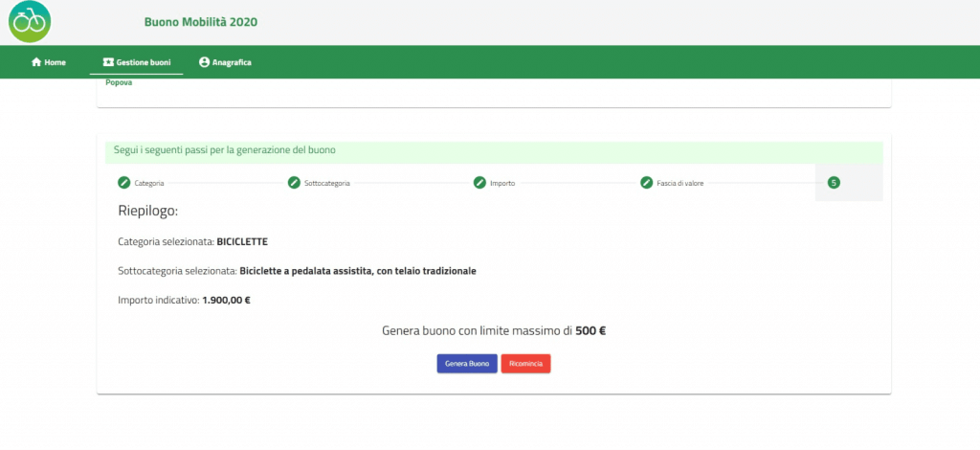Switch to the Gestione buoni text tab
The width and height of the screenshot is (980, 450).
point(144,62)
